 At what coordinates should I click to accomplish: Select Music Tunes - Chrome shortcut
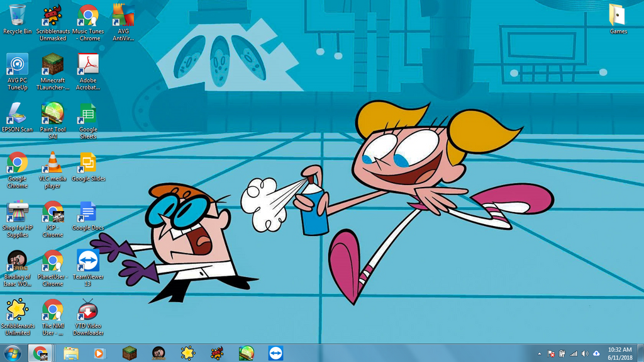(88, 23)
